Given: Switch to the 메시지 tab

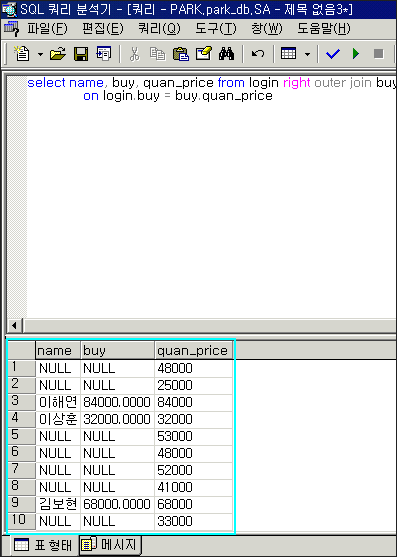Looking at the screenshot, I should point(110,544).
